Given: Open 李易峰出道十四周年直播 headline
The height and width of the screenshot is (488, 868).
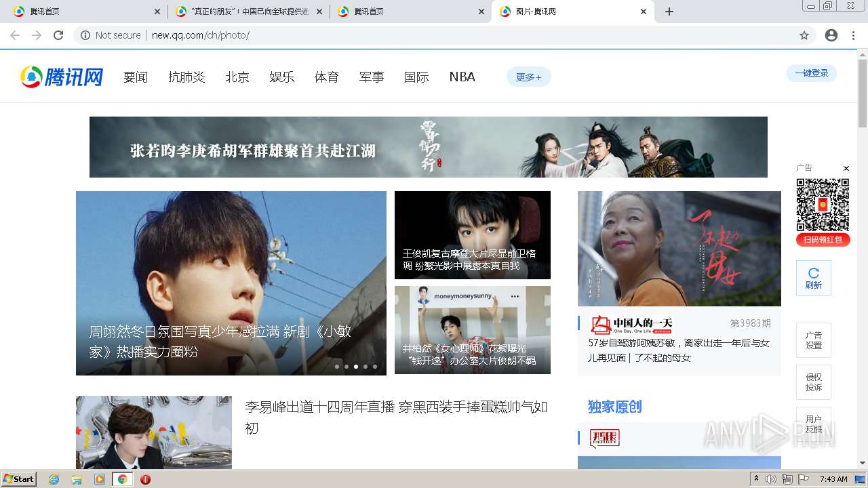Looking at the screenshot, I should [x=396, y=418].
